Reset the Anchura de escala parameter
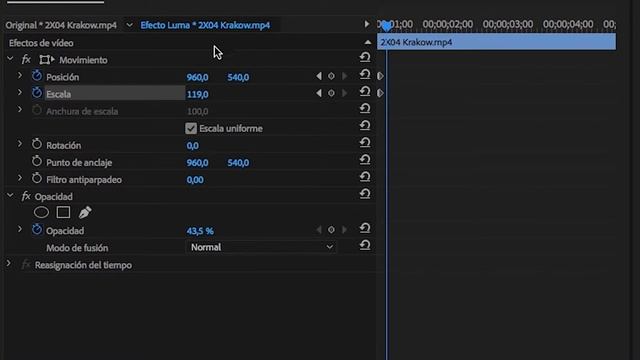Screen dimensions: 640x360 [x=365, y=109]
